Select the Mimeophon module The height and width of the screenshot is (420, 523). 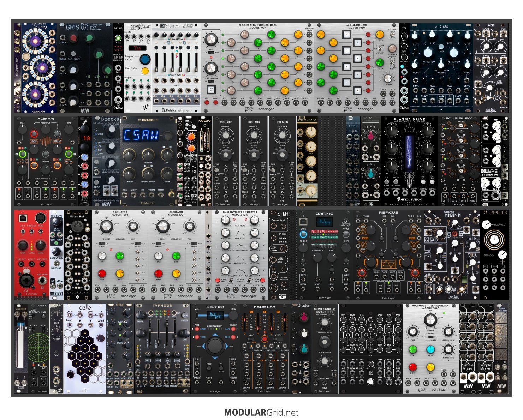[x=452, y=255]
